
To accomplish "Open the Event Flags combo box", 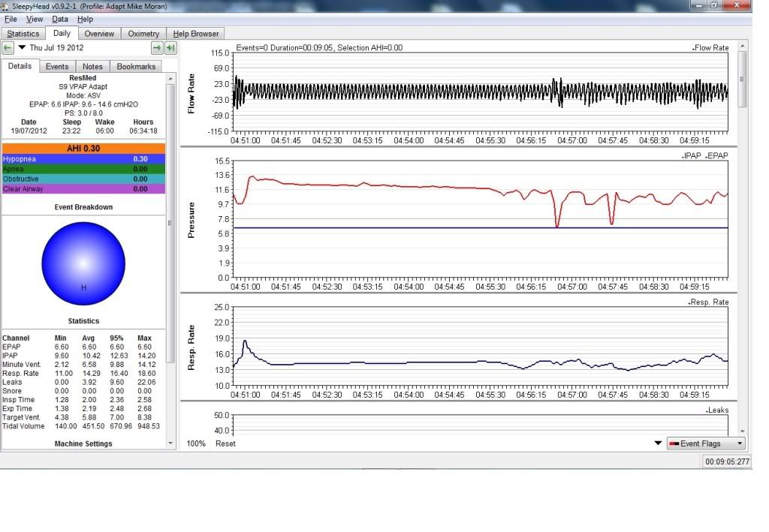I will pos(706,443).
